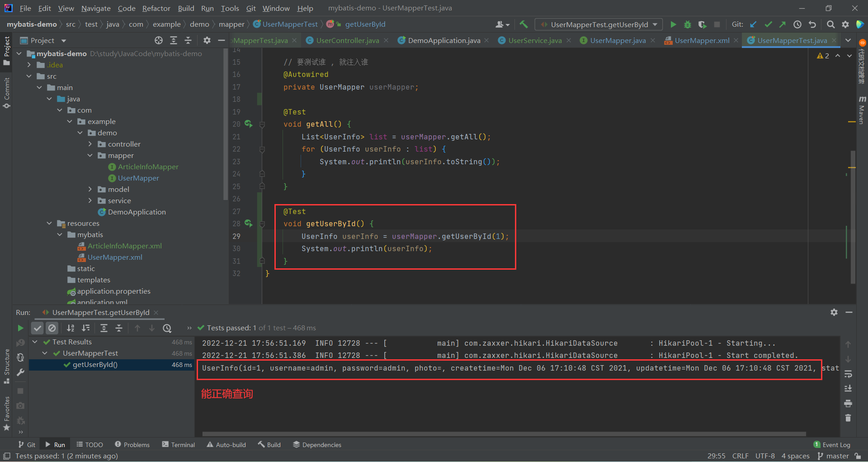The width and height of the screenshot is (868, 462).
Task: Run the UserMapperTest.getUserById configuration
Action: pos(673,24)
